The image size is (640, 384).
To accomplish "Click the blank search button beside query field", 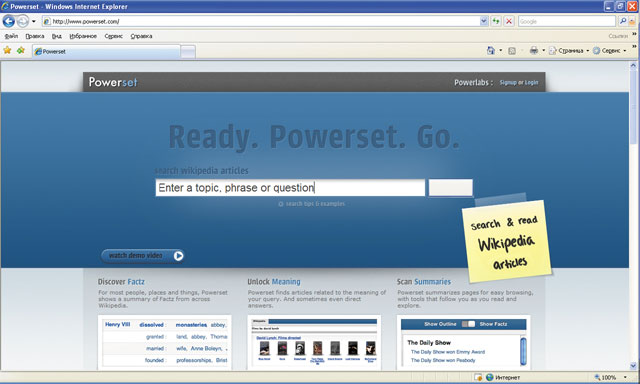I will (451, 188).
